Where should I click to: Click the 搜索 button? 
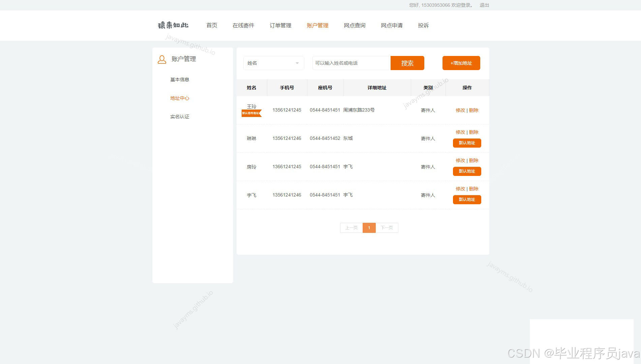click(407, 63)
